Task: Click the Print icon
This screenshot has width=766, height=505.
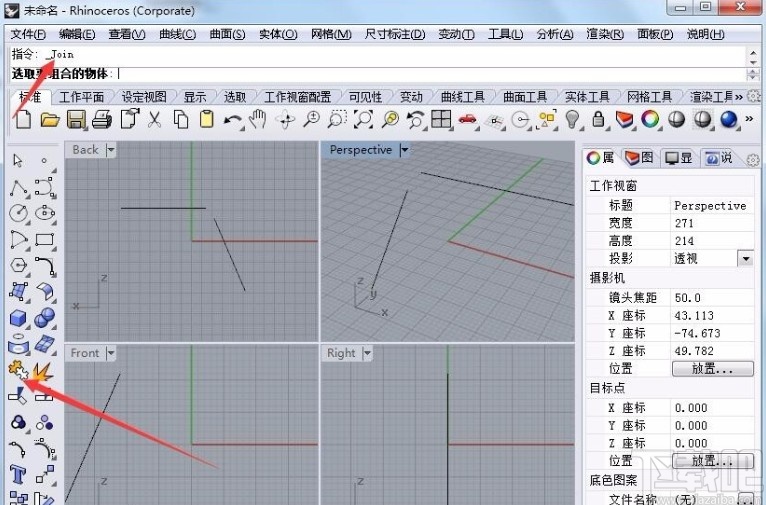Action: pos(102,119)
